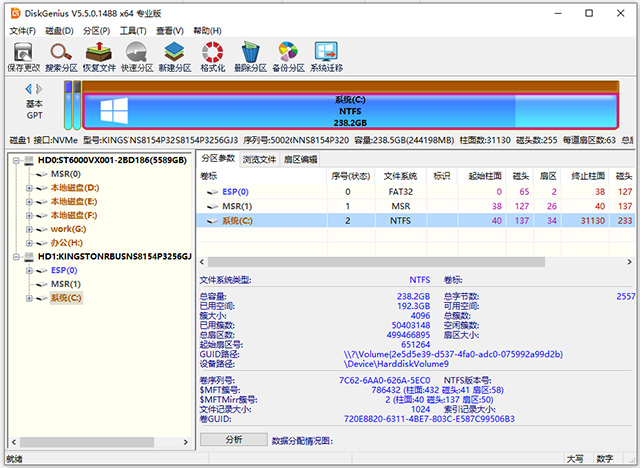Collapse the HD0:ST6000VX001 disk node
Screen dimensions: 640x468
(16, 160)
